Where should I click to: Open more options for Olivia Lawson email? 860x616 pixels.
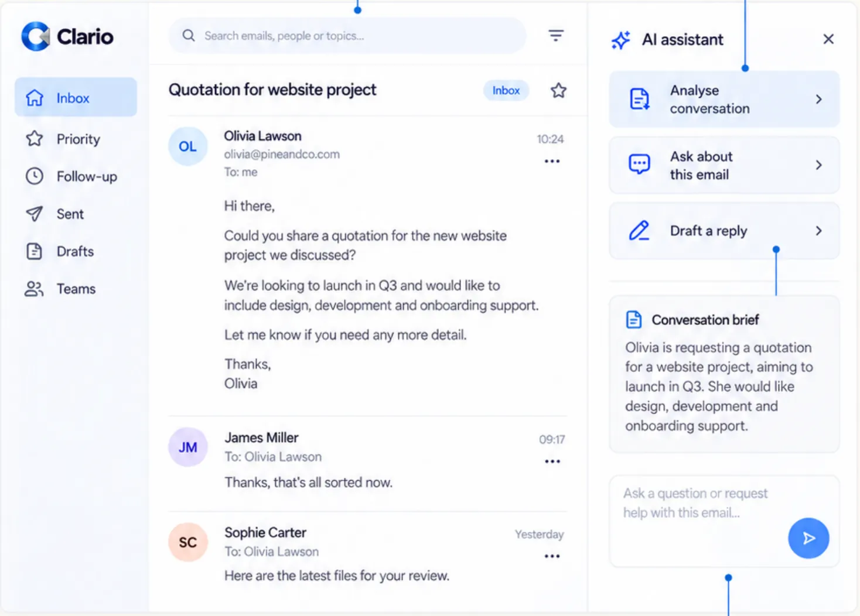pyautogui.click(x=552, y=161)
